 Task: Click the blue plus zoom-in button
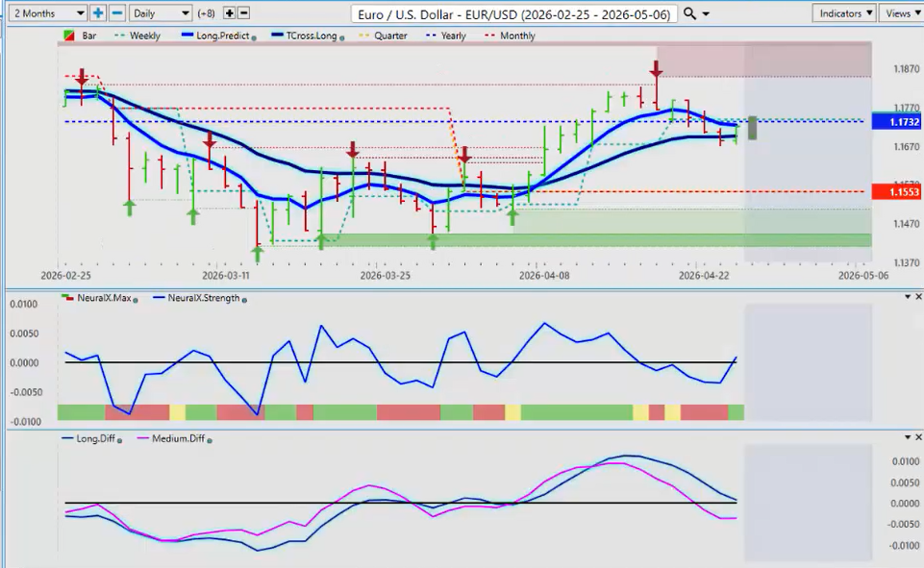(x=98, y=13)
